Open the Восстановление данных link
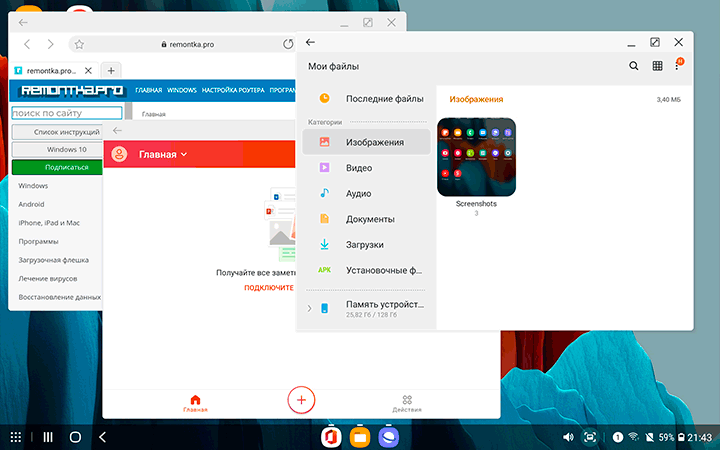Image resolution: width=720 pixels, height=450 pixels. (x=60, y=297)
